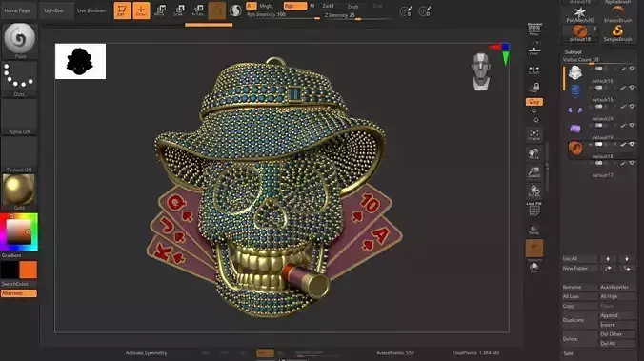This screenshot has width=644, height=361.
Task: Select the PolyMesh3D star tool
Action: point(580,14)
